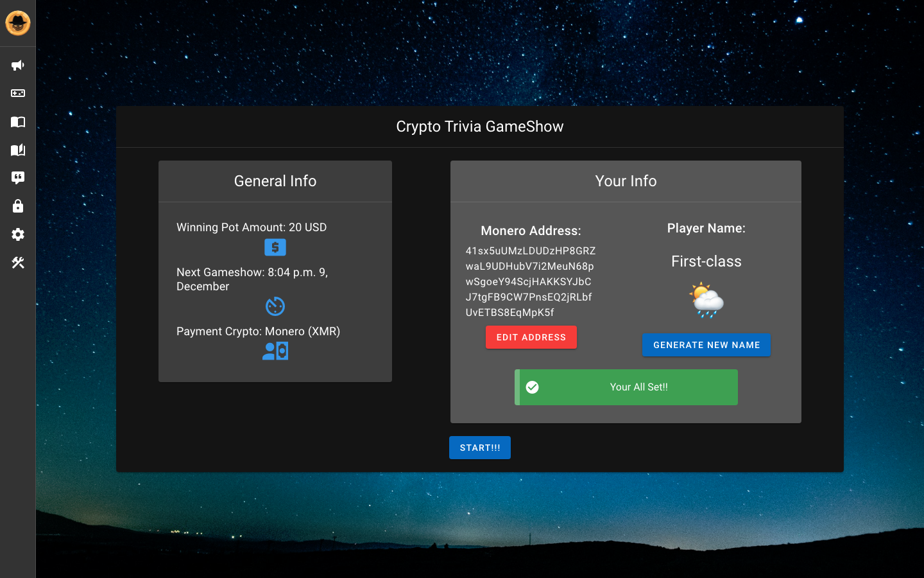Click the green checkmark on Your All Set banner
Image resolution: width=924 pixels, height=578 pixels.
(x=533, y=387)
